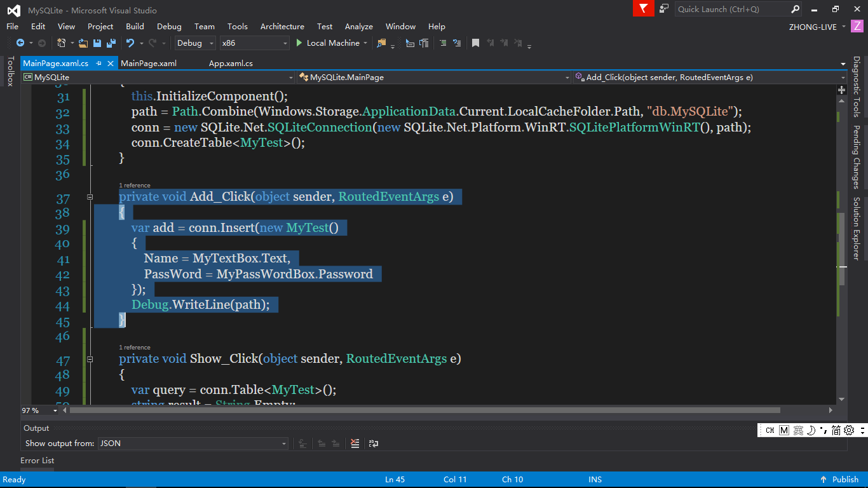This screenshot has height=488, width=868.
Task: Open the Local Machine target dropdown arrow
Action: [365, 43]
